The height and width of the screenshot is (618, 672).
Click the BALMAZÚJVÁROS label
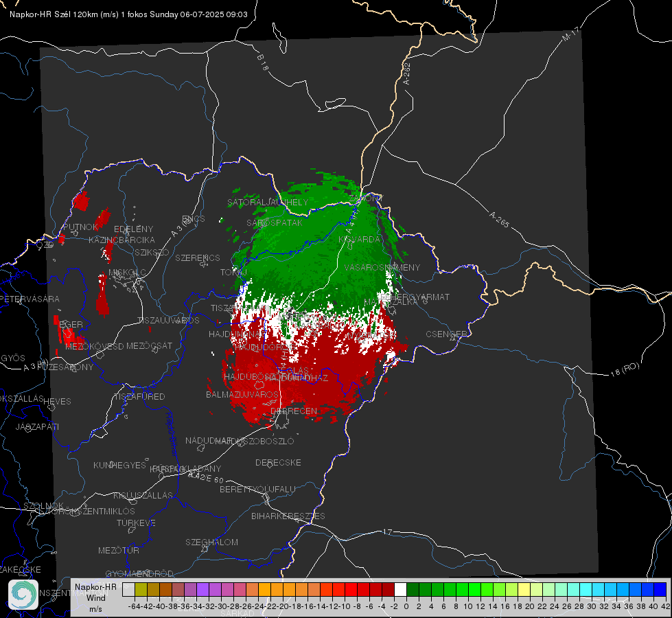pyautogui.click(x=242, y=394)
